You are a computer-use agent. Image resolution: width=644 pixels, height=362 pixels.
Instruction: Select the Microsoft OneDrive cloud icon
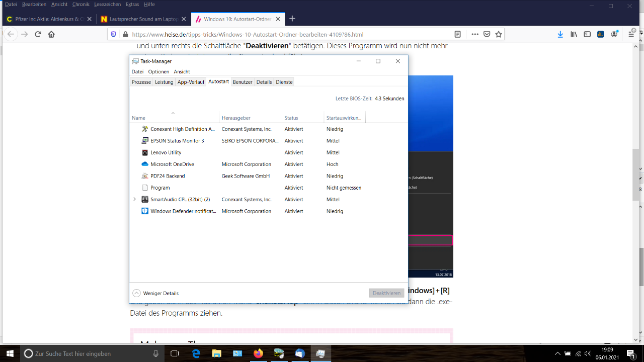tap(145, 164)
